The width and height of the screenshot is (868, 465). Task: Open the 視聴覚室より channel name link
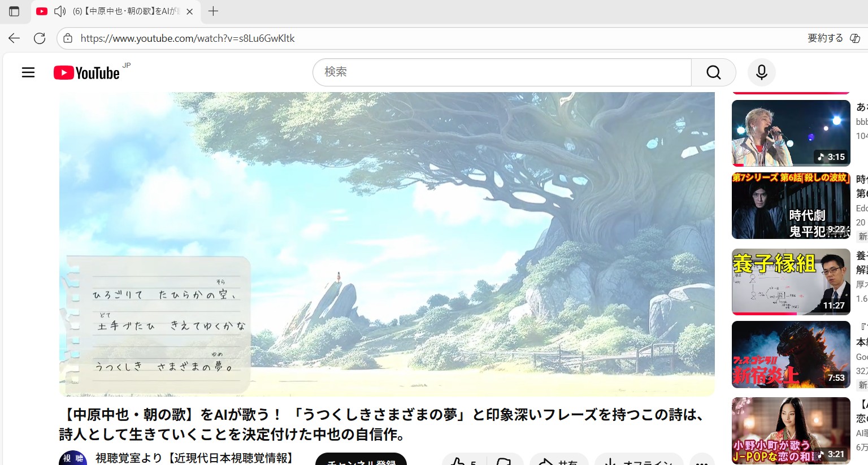196,458
